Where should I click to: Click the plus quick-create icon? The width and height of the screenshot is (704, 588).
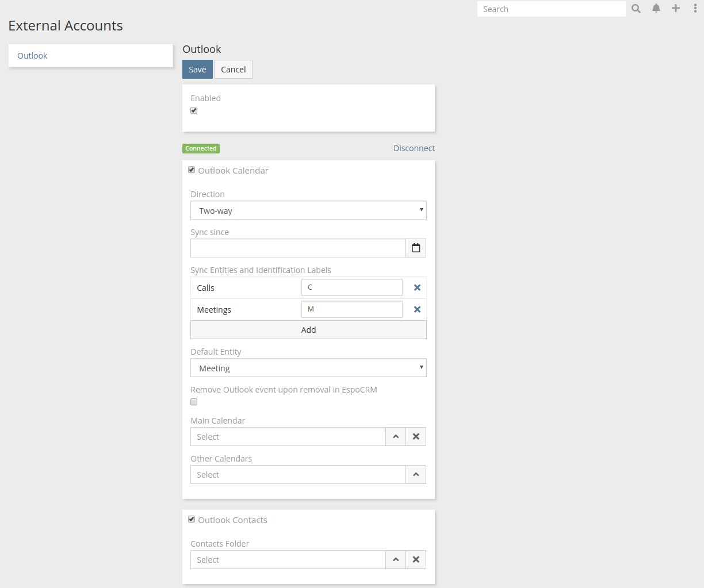[676, 9]
